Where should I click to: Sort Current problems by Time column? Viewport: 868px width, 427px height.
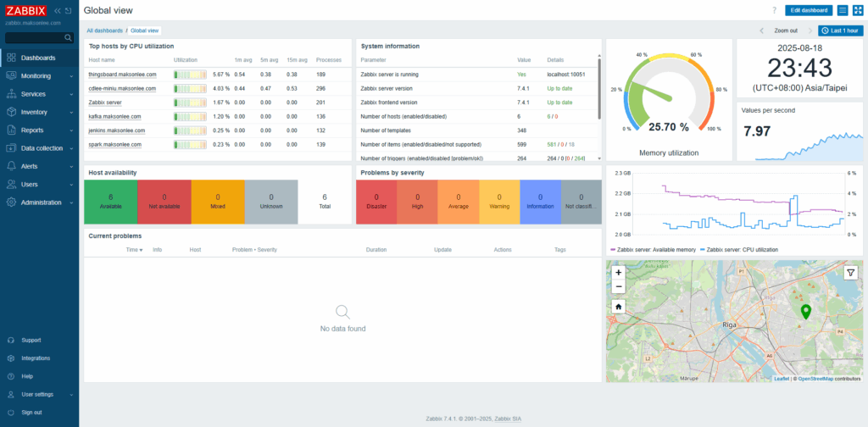pos(134,250)
